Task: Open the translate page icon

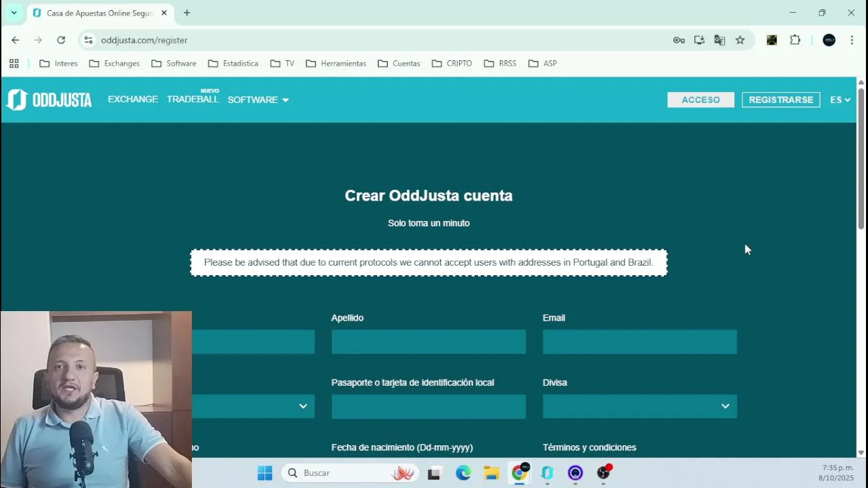Action: (719, 40)
